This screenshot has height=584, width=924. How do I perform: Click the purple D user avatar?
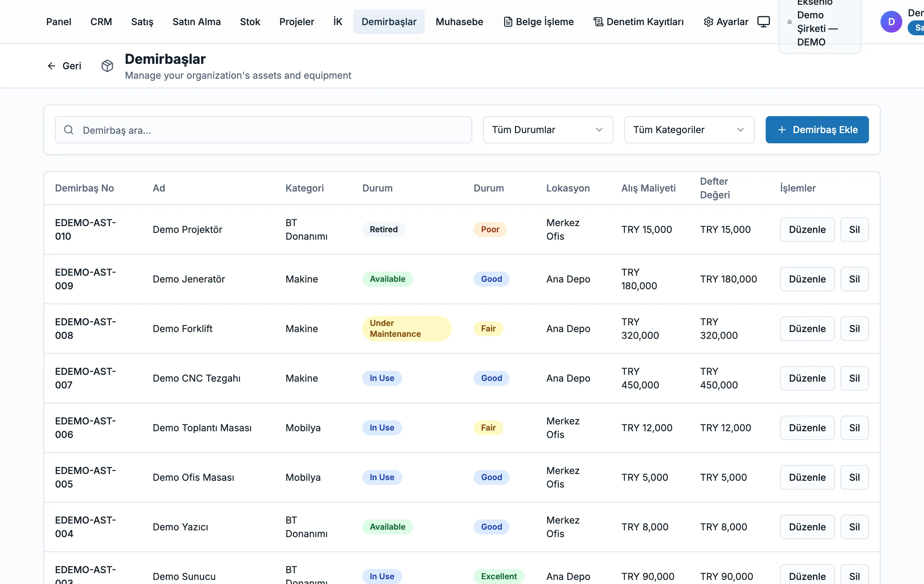click(891, 22)
